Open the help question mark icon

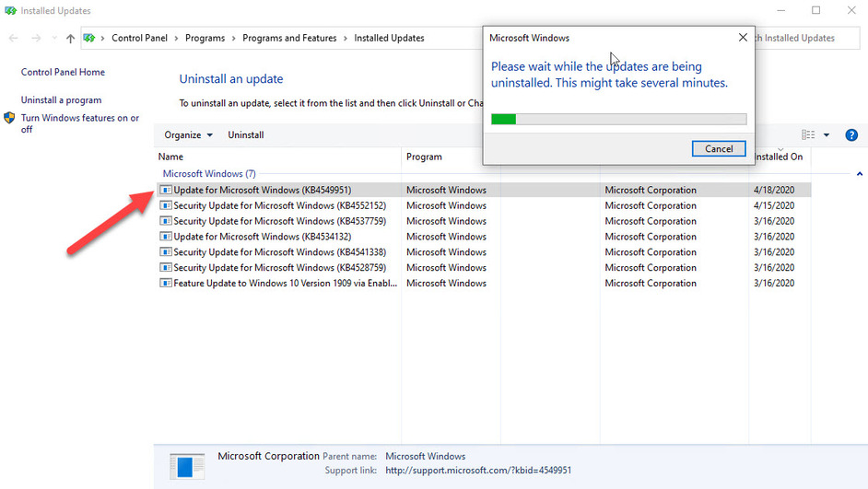click(851, 135)
